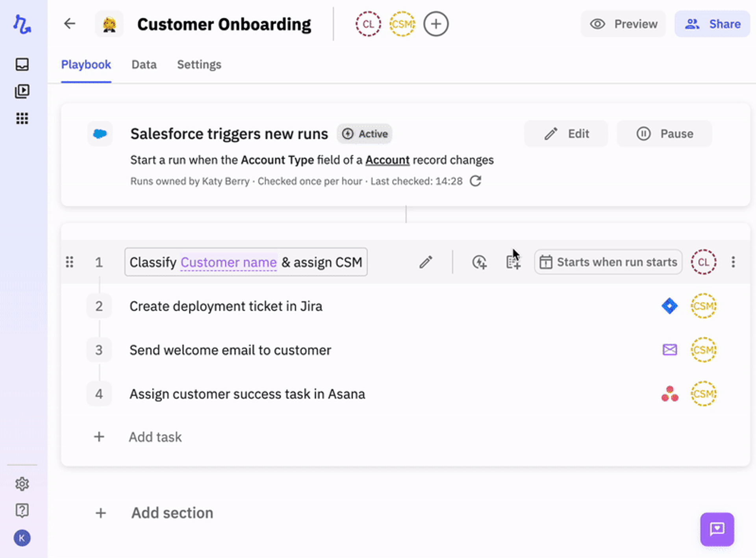
Task: Click the Jira icon on task 2
Action: [x=669, y=306]
